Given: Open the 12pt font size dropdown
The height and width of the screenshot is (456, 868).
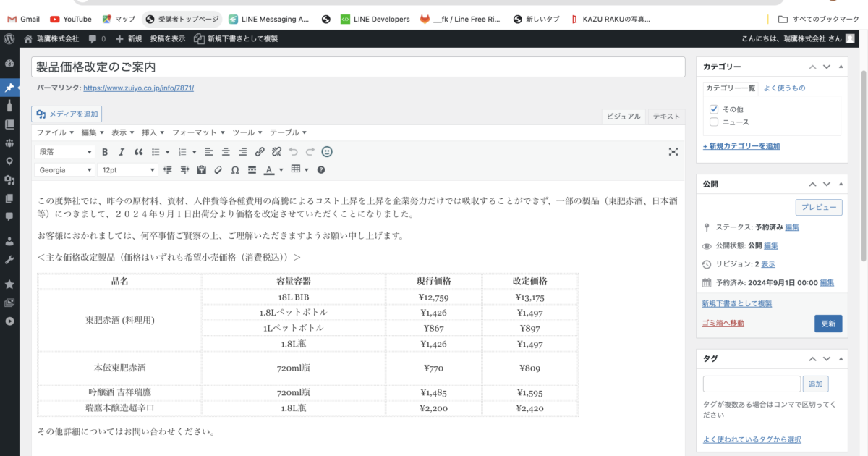Looking at the screenshot, I should pyautogui.click(x=128, y=170).
